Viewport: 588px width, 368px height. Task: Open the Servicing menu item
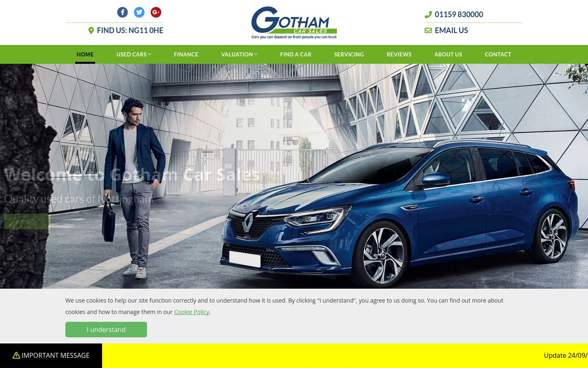tap(349, 54)
